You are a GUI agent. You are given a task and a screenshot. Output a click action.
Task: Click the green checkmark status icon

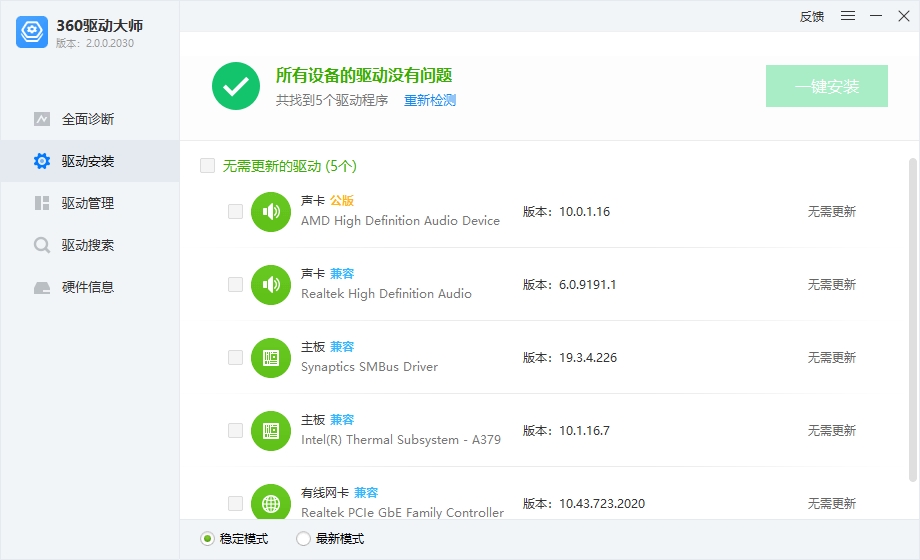[x=236, y=86]
